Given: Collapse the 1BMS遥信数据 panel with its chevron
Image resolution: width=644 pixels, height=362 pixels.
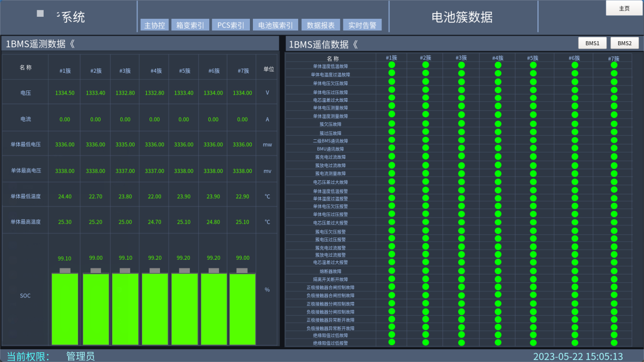Looking at the screenshot, I should click(x=355, y=45).
